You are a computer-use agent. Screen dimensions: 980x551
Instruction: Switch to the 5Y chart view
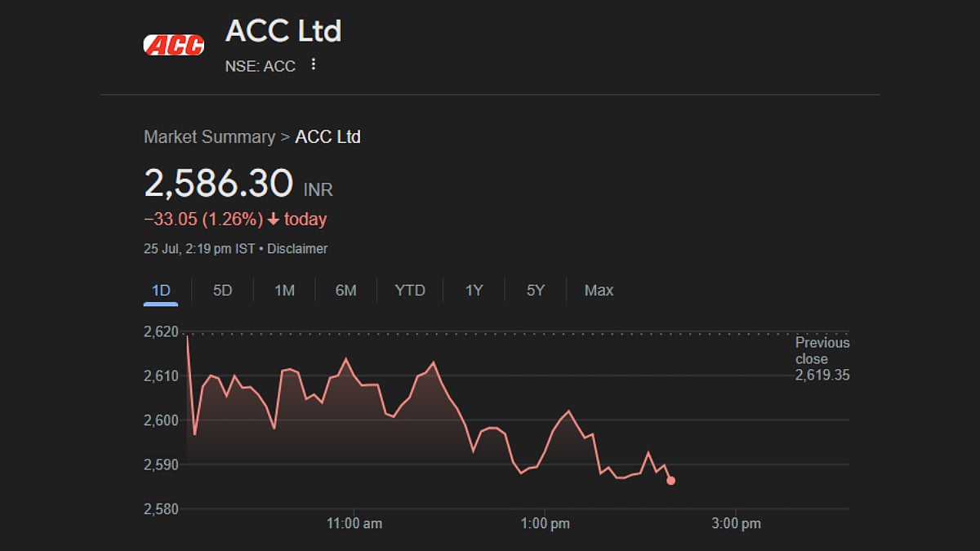[x=533, y=290]
